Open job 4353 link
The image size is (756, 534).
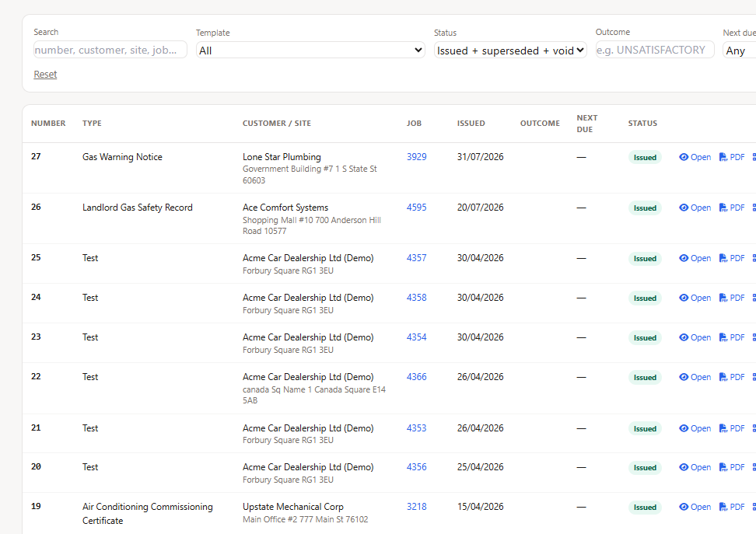coord(417,428)
